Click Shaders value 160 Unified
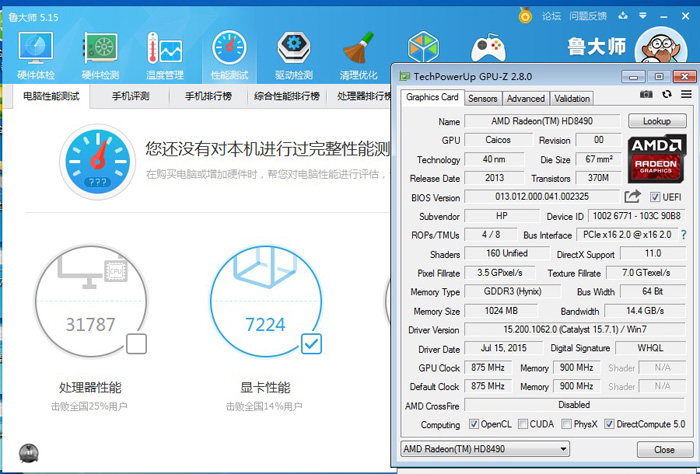700x474 pixels. click(507, 254)
